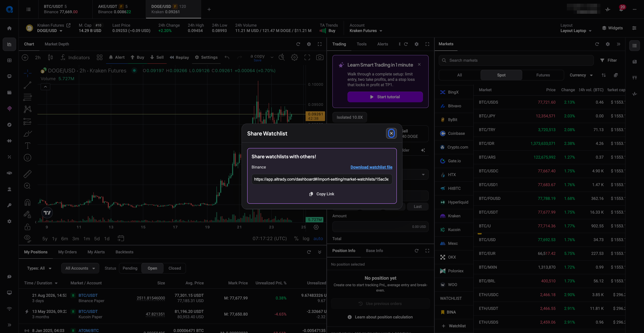The image size is (644, 333).
Task: Select the emoji sticker tool
Action: pyautogui.click(x=28, y=157)
